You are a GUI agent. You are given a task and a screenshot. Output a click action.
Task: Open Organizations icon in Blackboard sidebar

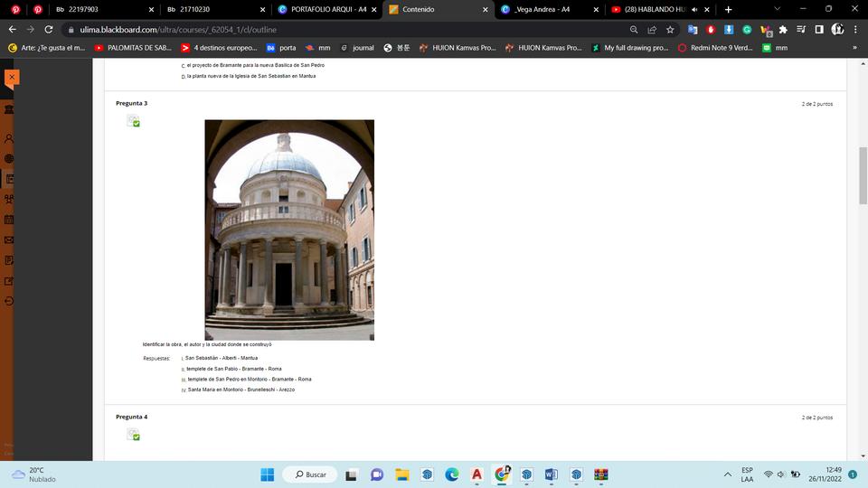tap(9, 199)
